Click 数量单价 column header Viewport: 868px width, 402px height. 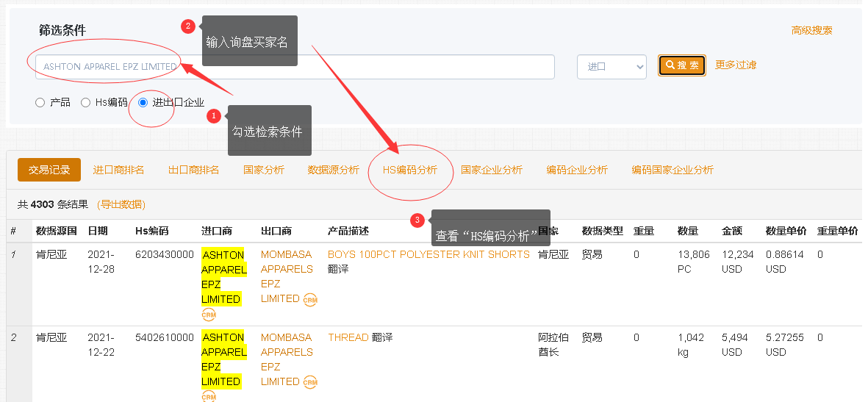click(x=786, y=231)
